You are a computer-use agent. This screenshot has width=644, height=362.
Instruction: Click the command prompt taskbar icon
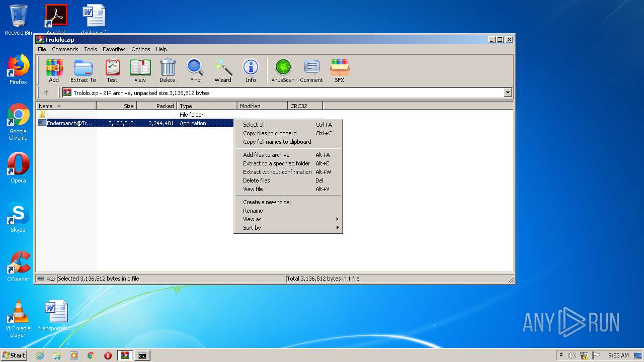tap(142, 355)
